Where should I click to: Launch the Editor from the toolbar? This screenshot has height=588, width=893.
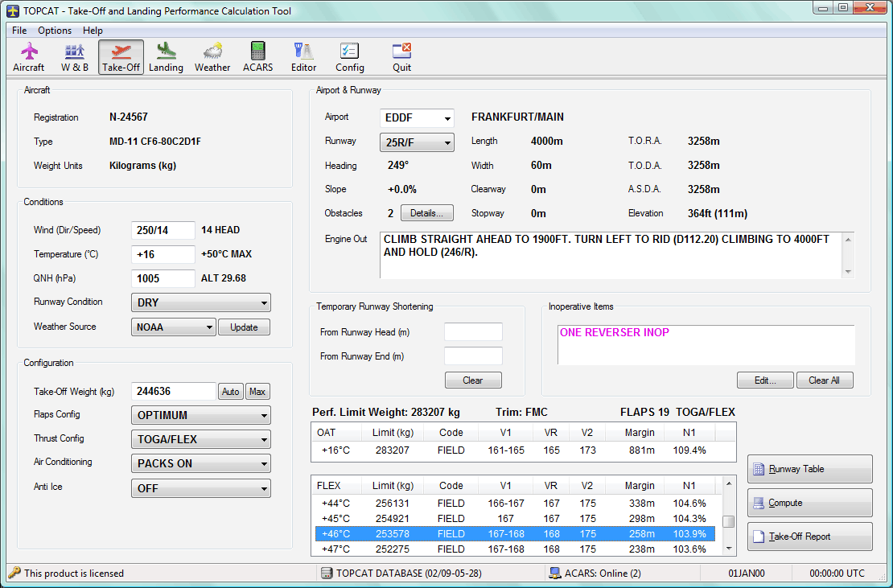[x=303, y=57]
